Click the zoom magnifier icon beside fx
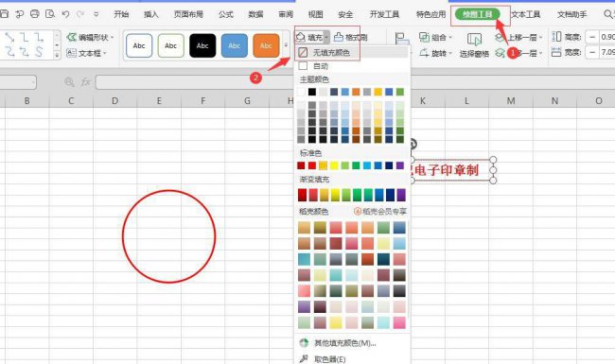The image size is (615, 364). pos(69,82)
